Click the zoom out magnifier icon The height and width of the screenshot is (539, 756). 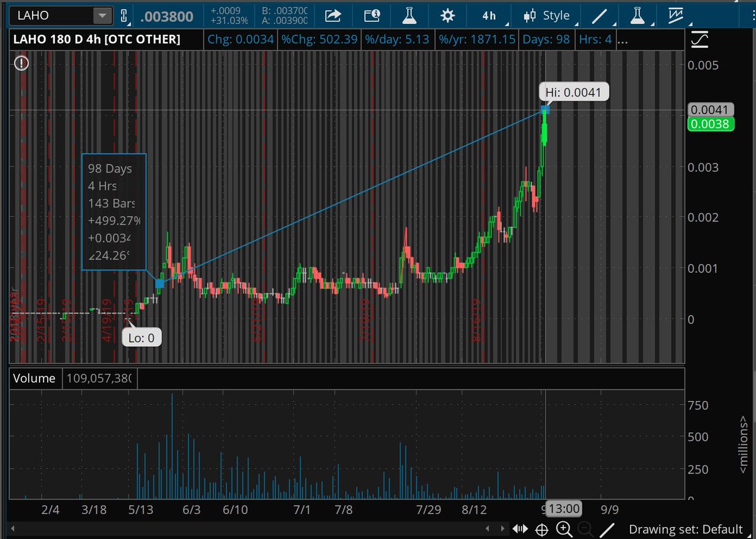pos(584,529)
